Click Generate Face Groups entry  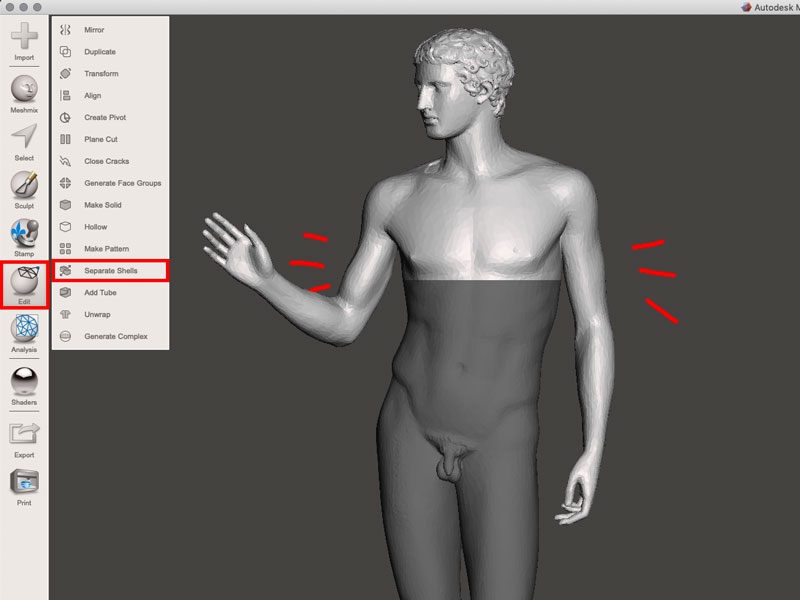[122, 183]
